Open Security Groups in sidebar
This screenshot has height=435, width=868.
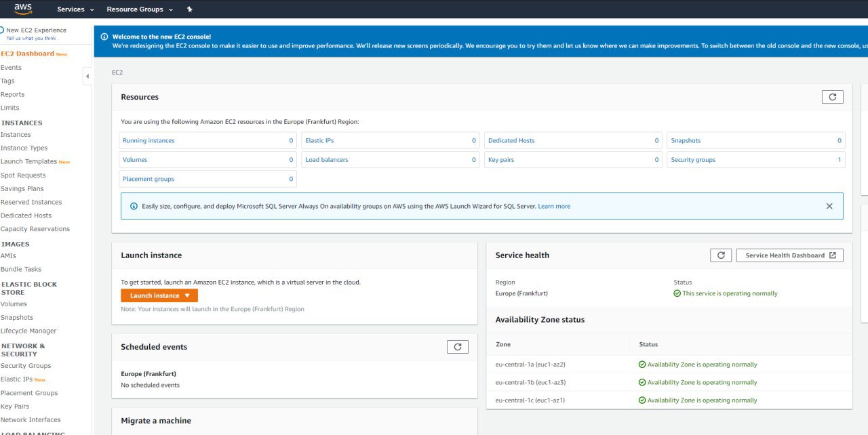(x=26, y=366)
